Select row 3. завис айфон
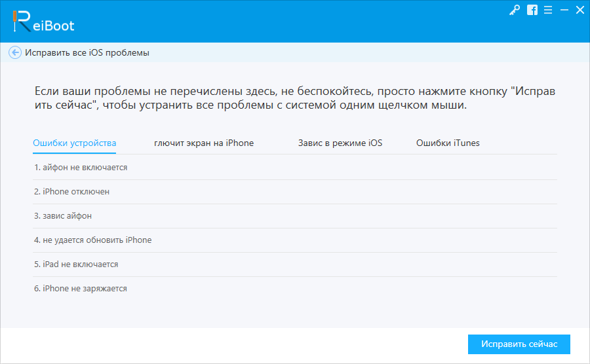The width and height of the screenshot is (590, 364). (295, 216)
